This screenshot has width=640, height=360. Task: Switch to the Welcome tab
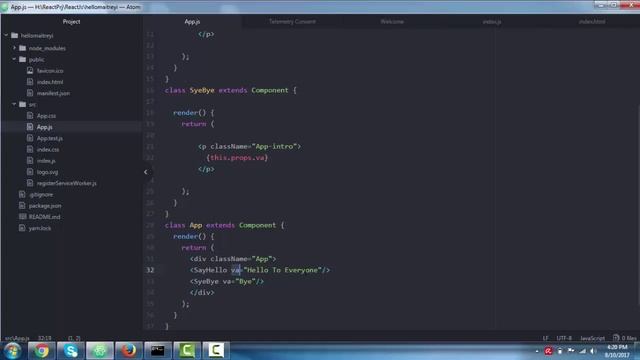point(392,22)
